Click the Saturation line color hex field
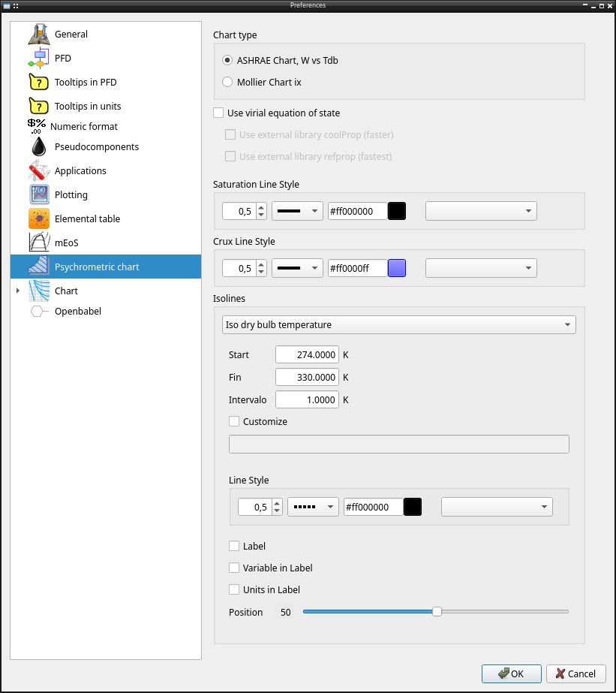 tap(358, 211)
